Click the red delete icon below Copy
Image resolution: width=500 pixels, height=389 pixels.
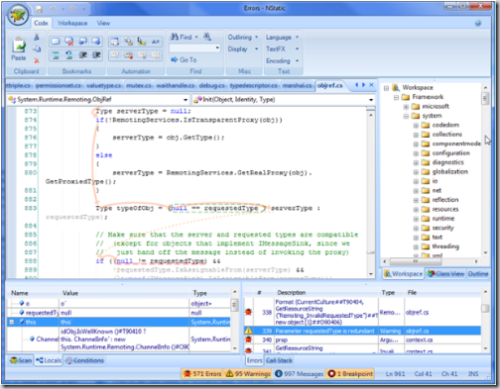pos(37,61)
